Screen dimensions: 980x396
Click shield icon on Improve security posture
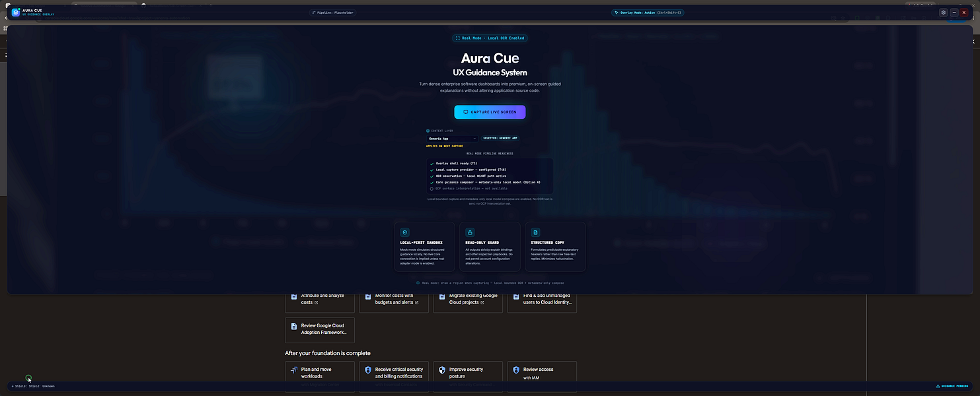pos(442,371)
